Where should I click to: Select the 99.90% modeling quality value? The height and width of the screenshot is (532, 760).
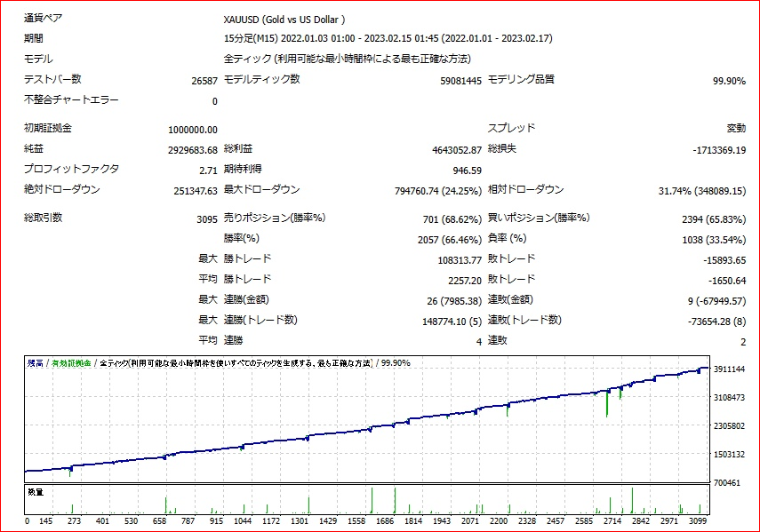[729, 81]
